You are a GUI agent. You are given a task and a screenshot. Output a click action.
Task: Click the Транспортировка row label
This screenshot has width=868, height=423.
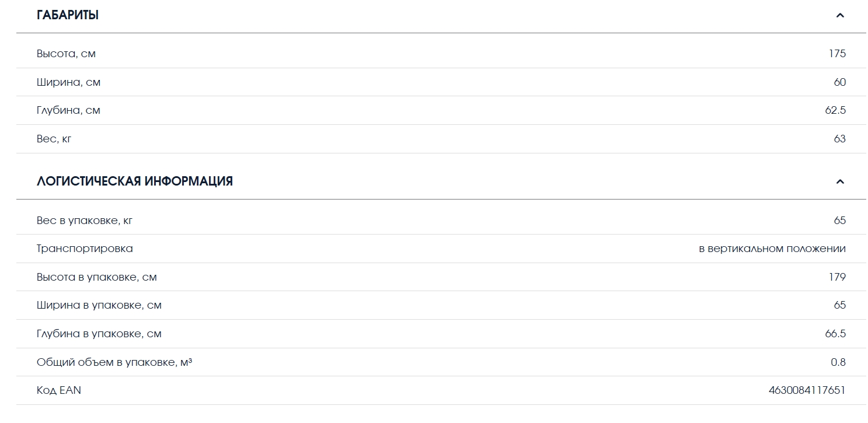85,249
